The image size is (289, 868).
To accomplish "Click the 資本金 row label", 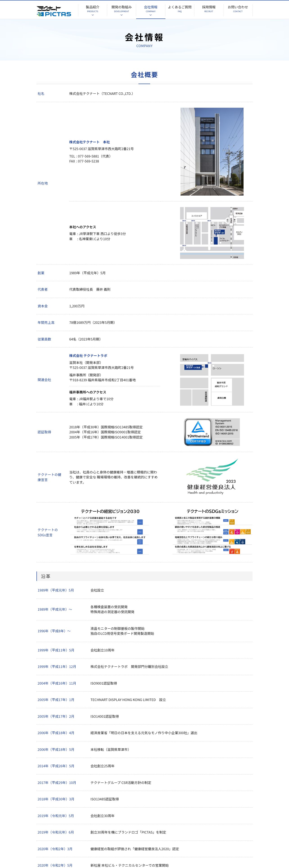I will (43, 306).
